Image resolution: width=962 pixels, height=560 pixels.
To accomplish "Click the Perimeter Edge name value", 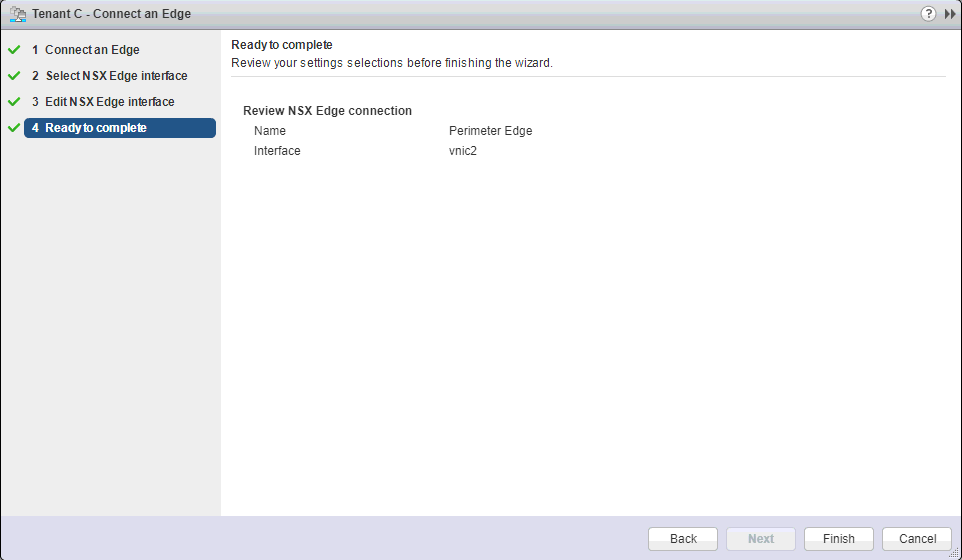I will [x=490, y=131].
